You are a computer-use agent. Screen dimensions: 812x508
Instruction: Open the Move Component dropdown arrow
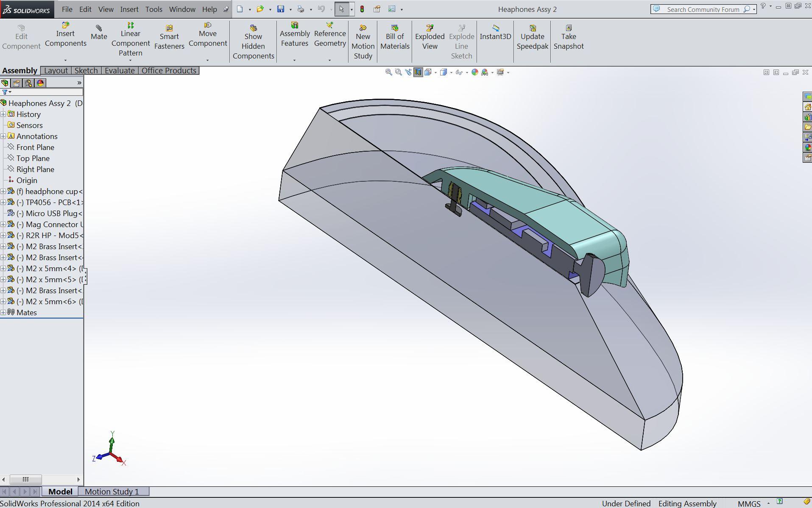pyautogui.click(x=208, y=60)
